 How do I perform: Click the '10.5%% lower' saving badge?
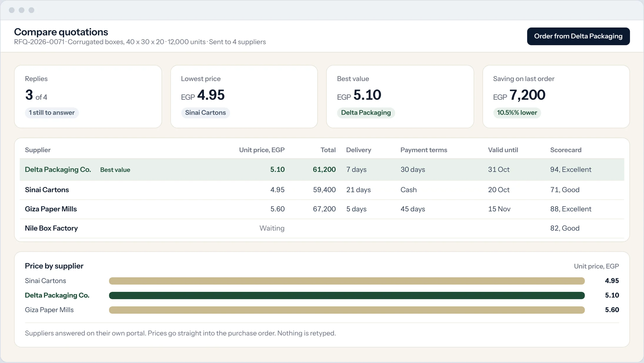(x=517, y=113)
